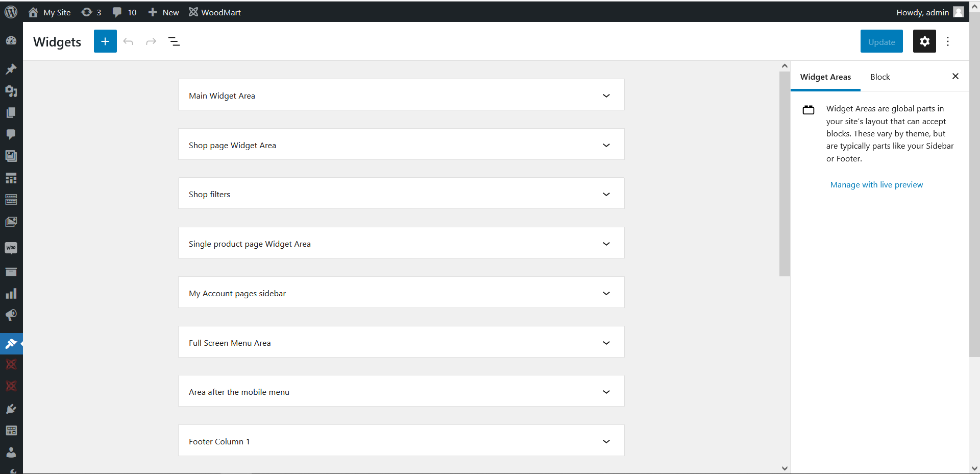Expand My Account pages sidebar panel
The height and width of the screenshot is (474, 980).
point(606,293)
